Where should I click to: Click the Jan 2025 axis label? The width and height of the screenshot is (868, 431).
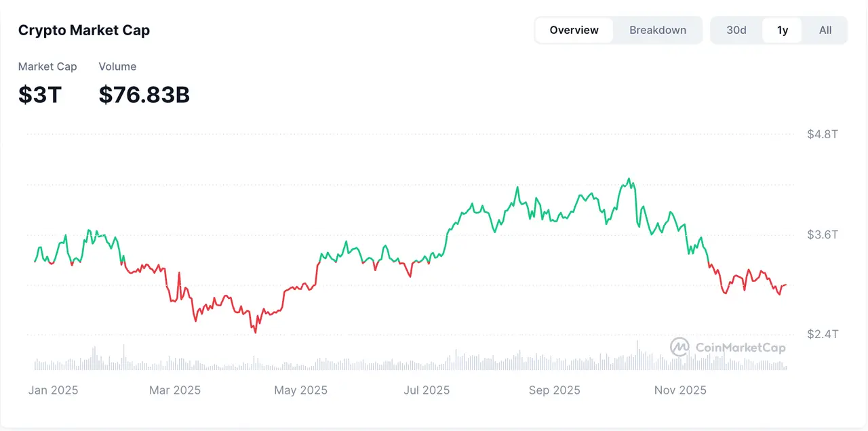pos(53,390)
